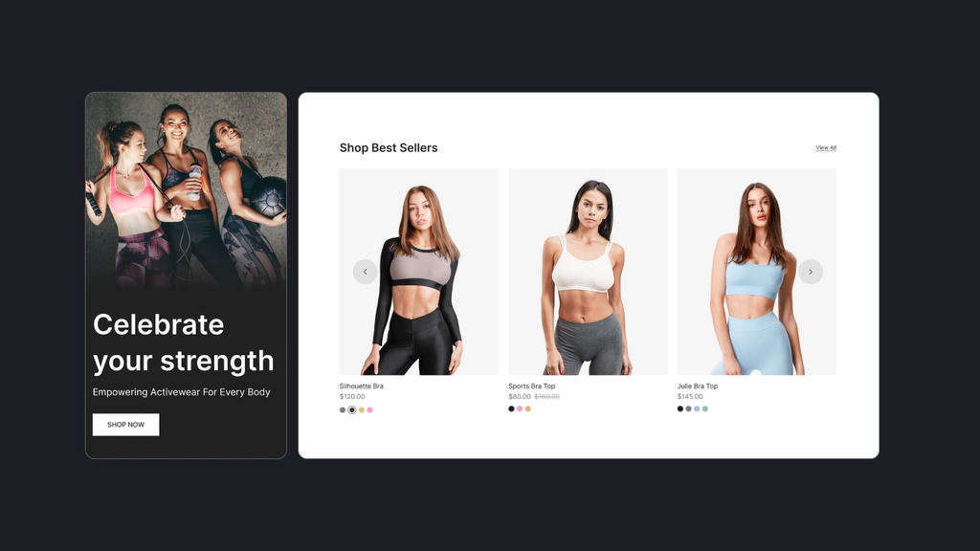Open the Silhouette Bra title link

[361, 386]
